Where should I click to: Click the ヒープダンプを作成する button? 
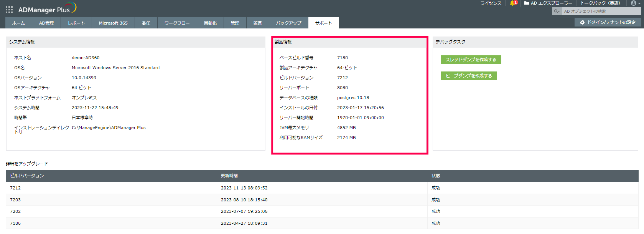pos(468,76)
